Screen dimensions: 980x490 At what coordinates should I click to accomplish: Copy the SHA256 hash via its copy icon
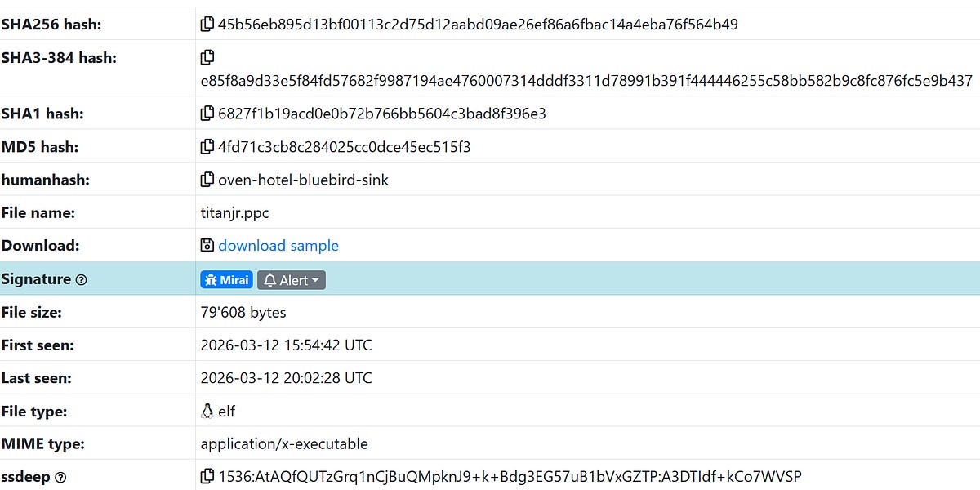click(207, 24)
